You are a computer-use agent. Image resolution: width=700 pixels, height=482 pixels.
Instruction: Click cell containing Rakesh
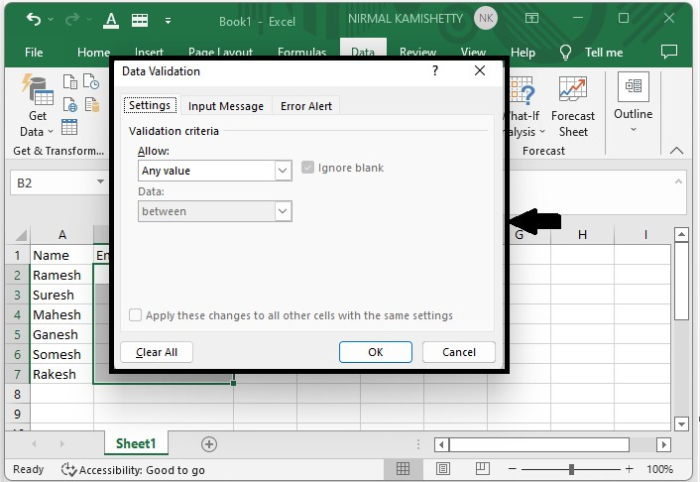click(62, 374)
